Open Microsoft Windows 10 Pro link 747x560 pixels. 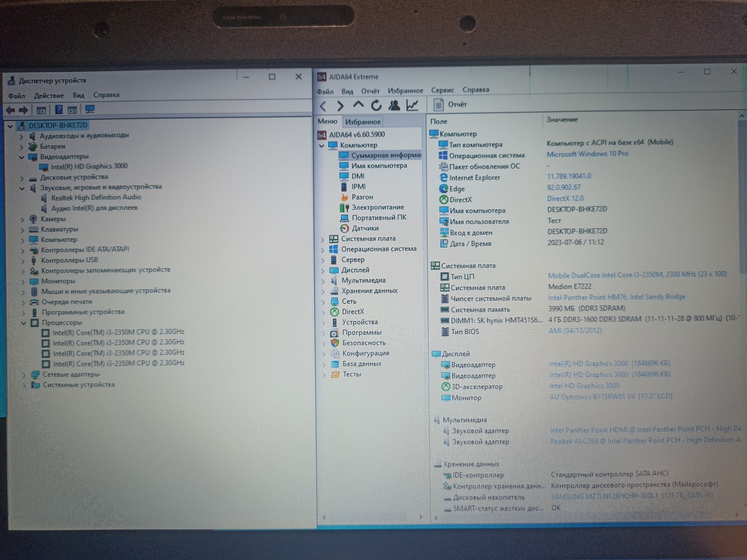[x=587, y=154]
